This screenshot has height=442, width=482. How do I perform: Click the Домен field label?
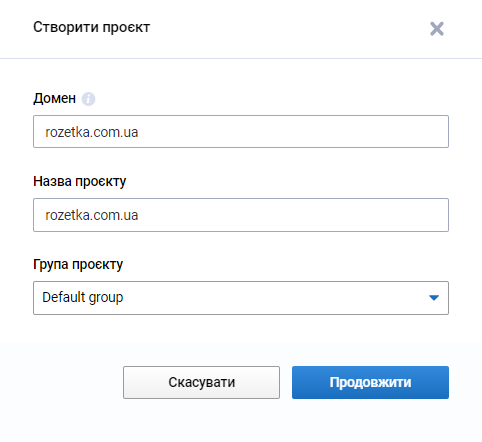pyautogui.click(x=54, y=98)
